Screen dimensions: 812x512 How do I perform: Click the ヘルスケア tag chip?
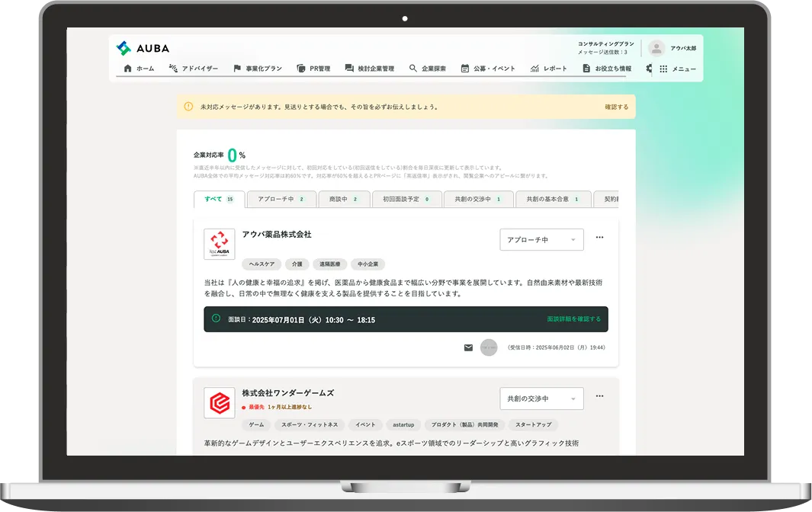[x=262, y=264]
